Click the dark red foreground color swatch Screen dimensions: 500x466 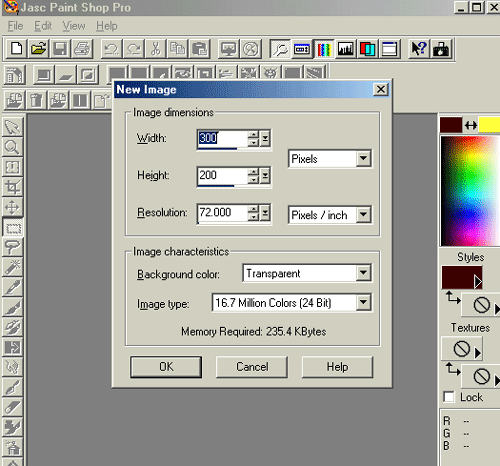click(451, 125)
